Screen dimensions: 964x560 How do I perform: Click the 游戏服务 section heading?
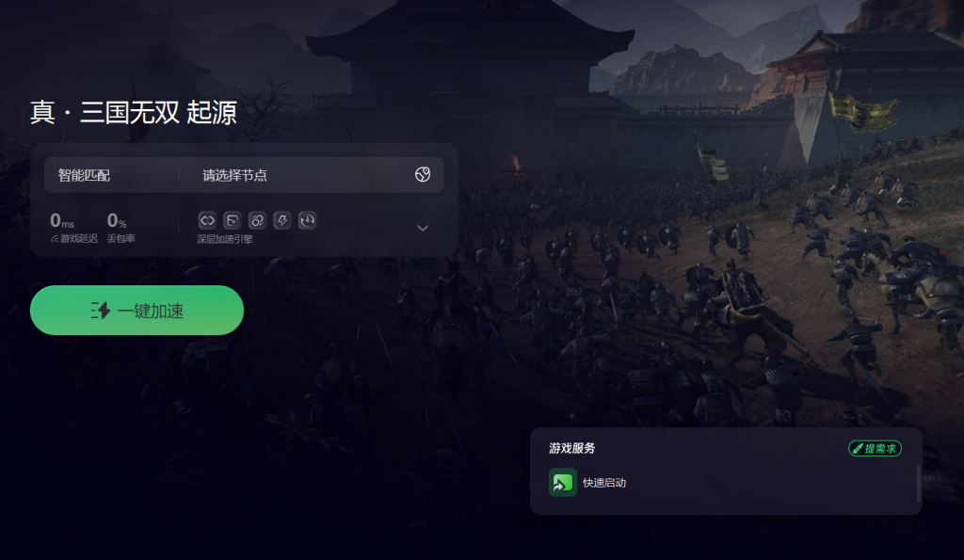click(x=571, y=448)
